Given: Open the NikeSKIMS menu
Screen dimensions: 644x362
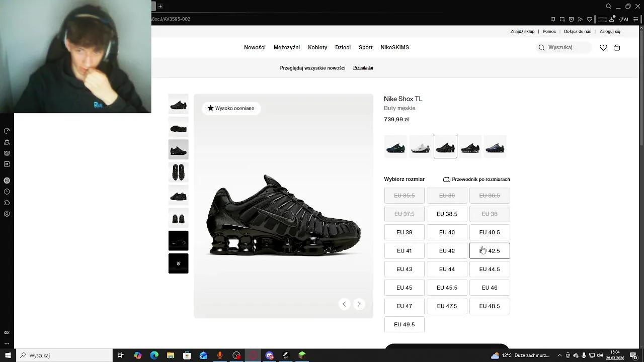Looking at the screenshot, I should (395, 47).
